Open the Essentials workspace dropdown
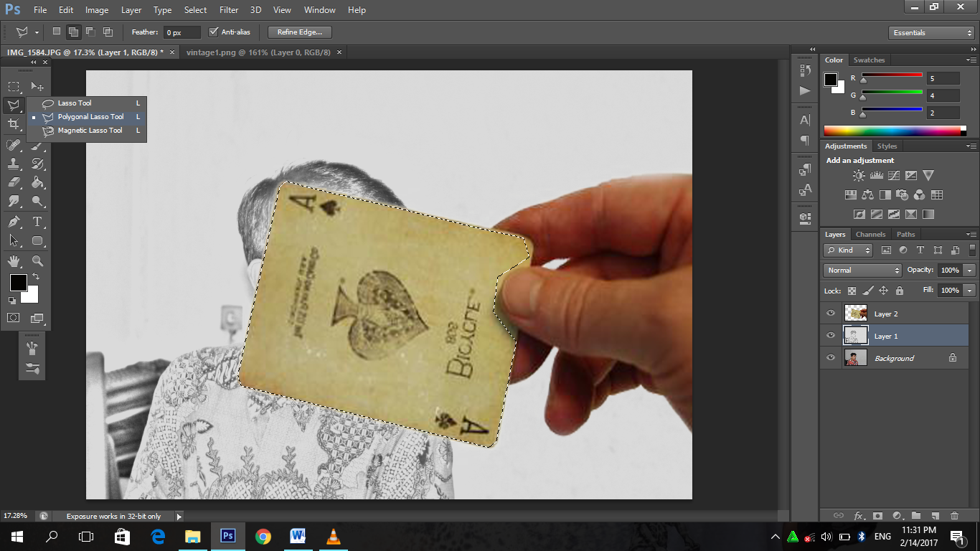This screenshot has height=551, width=980. click(931, 33)
